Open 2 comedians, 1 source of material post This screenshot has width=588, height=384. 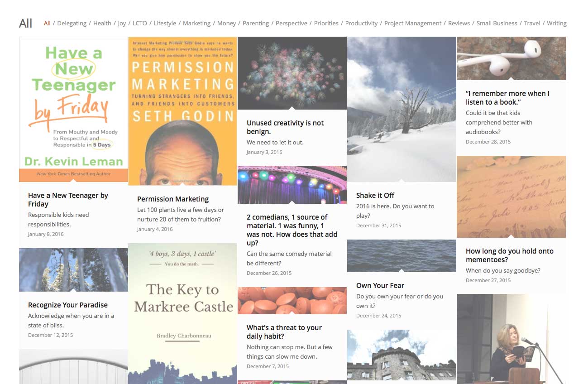tap(292, 230)
